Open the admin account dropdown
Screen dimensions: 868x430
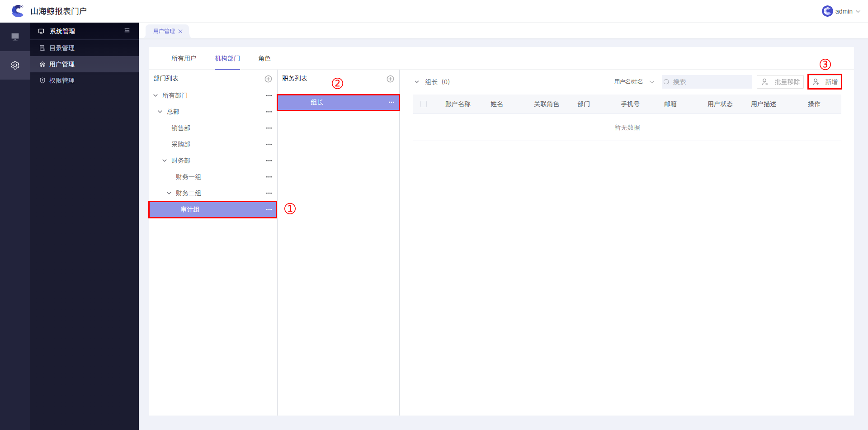[x=841, y=11]
